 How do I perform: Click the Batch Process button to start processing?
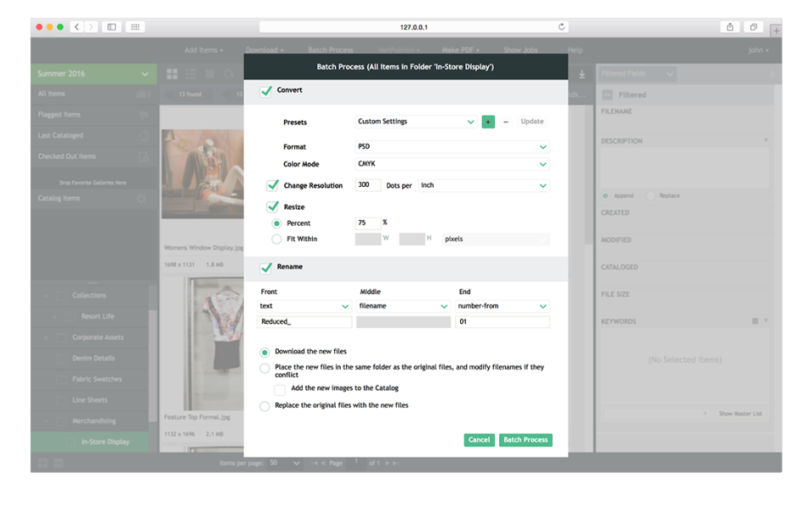pos(525,440)
